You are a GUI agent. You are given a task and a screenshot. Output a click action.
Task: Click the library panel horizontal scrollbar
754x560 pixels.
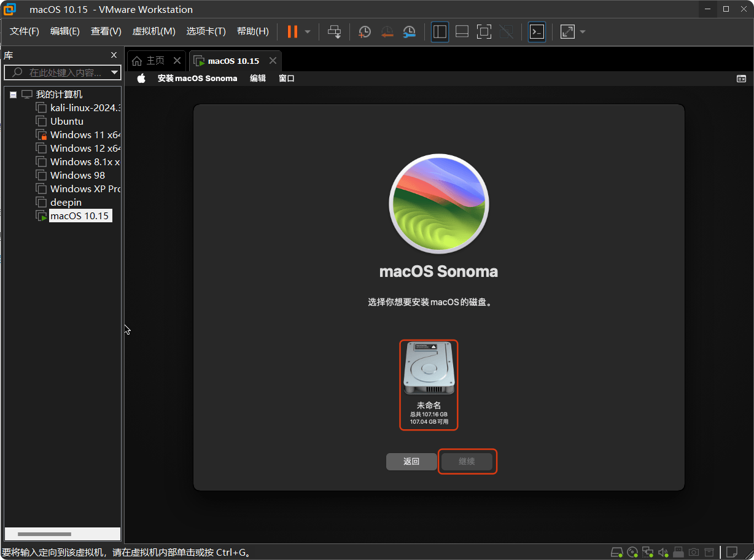[x=44, y=534]
